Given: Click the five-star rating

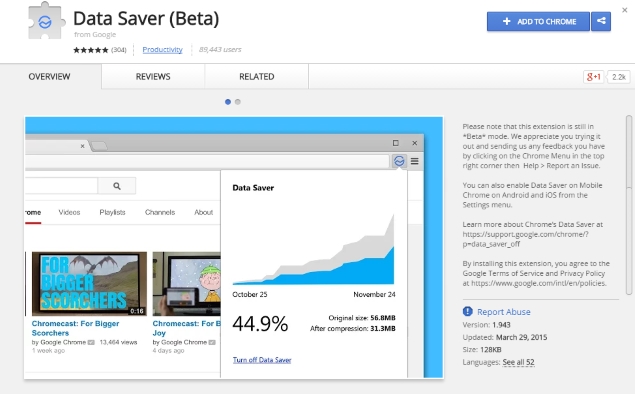Looking at the screenshot, I should [91, 50].
